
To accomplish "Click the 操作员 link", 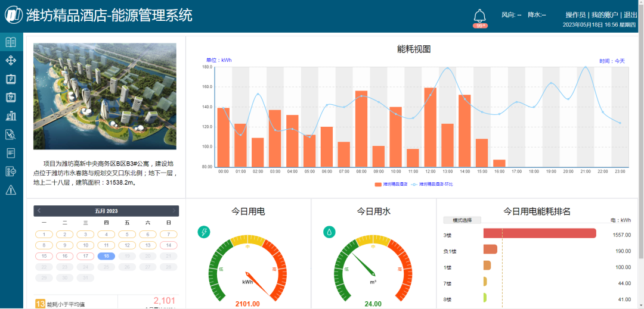I will 575,15.
